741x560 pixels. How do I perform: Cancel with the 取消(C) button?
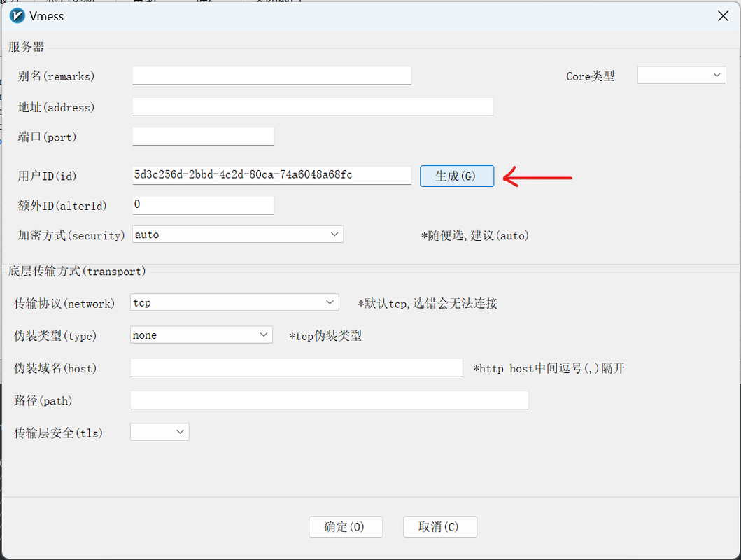tap(440, 526)
